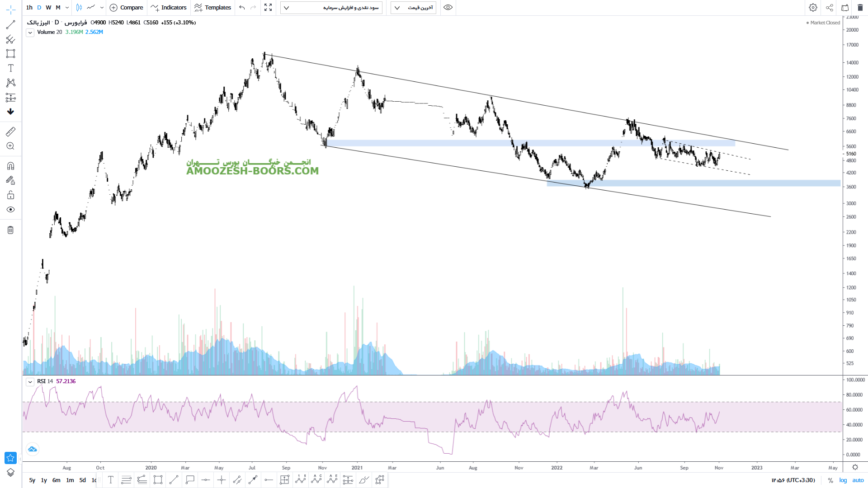Open the Indicators dialog
Screen dimensions: 868x488
[x=169, y=8]
